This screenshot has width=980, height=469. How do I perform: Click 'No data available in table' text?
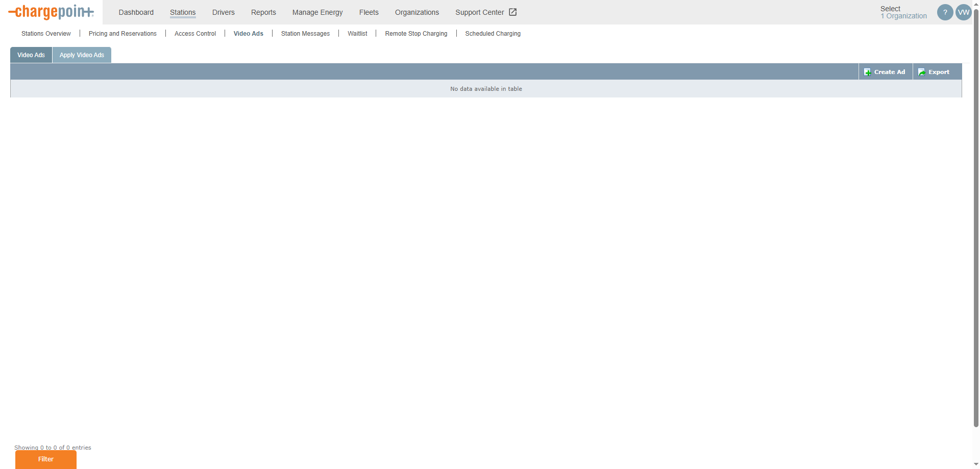pos(486,89)
